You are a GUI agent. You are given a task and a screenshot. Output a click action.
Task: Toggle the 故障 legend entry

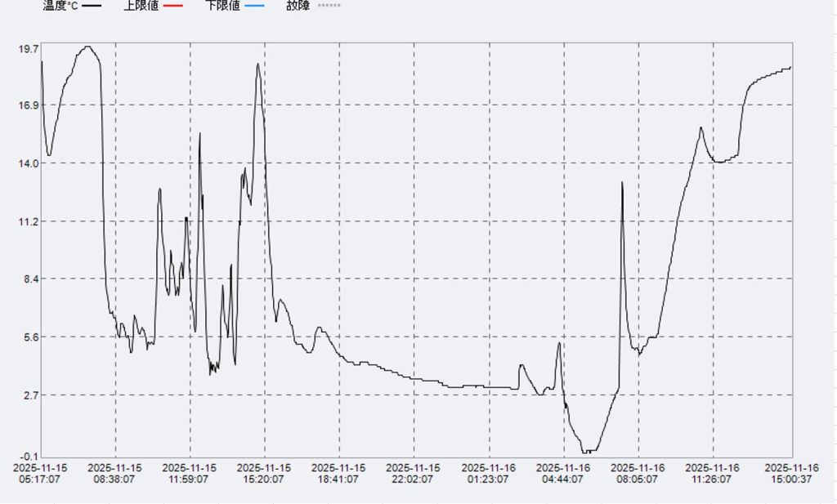click(298, 6)
